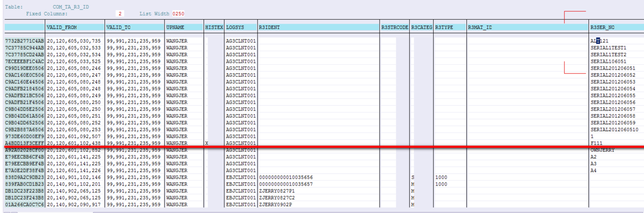This screenshot has height=213, width=644.
Task: Click key cell C9ADFB21BC506
Action: 24,95
